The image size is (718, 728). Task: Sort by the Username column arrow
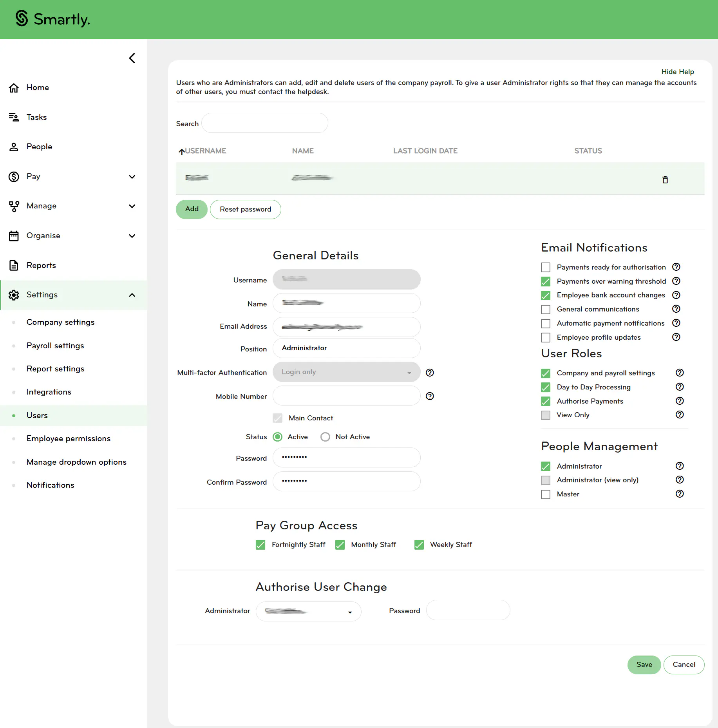pos(181,151)
